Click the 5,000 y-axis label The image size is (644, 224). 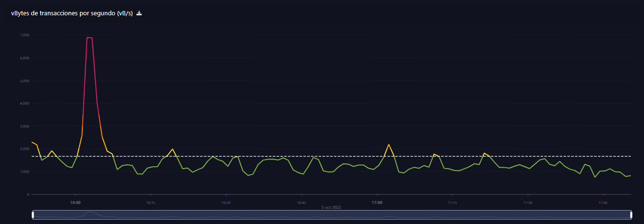(24, 81)
